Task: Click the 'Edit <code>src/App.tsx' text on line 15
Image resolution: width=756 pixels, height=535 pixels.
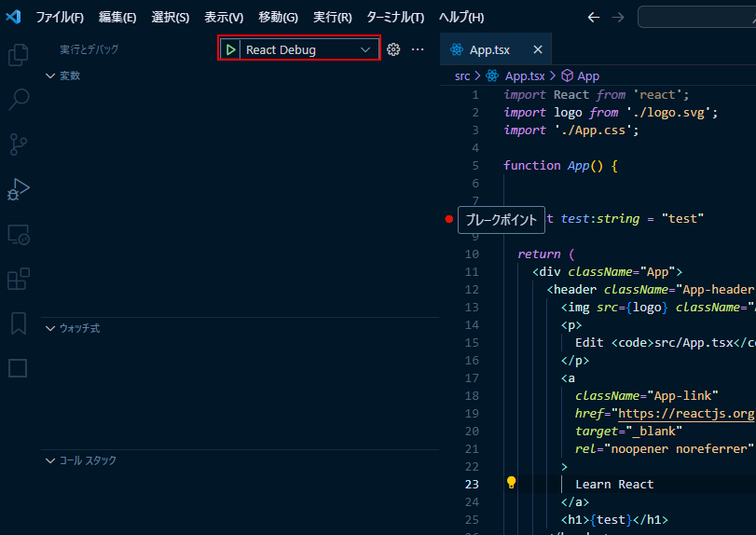Action: (x=654, y=343)
